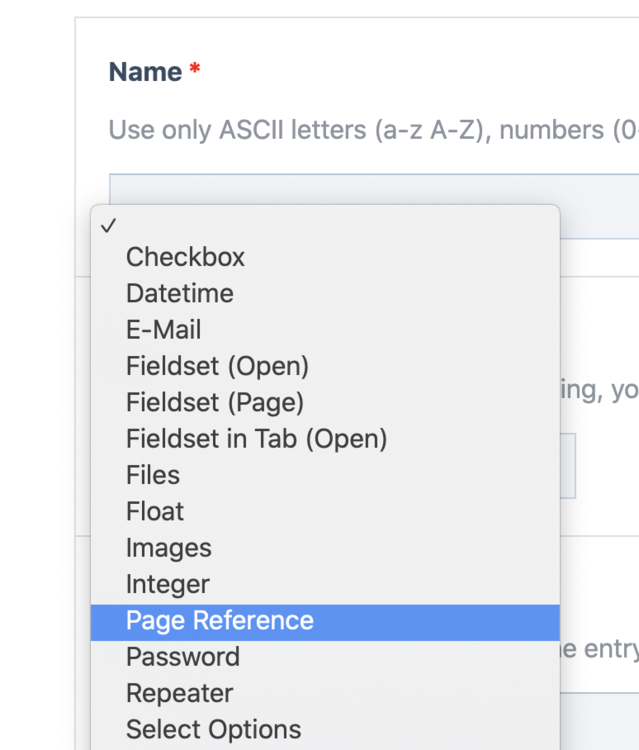Viewport: 639px width, 750px height.
Task: Pick Files field type
Action: 153,475
